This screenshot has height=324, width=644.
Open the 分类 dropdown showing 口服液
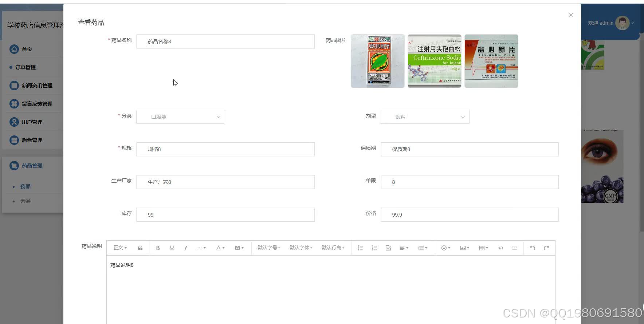click(181, 117)
